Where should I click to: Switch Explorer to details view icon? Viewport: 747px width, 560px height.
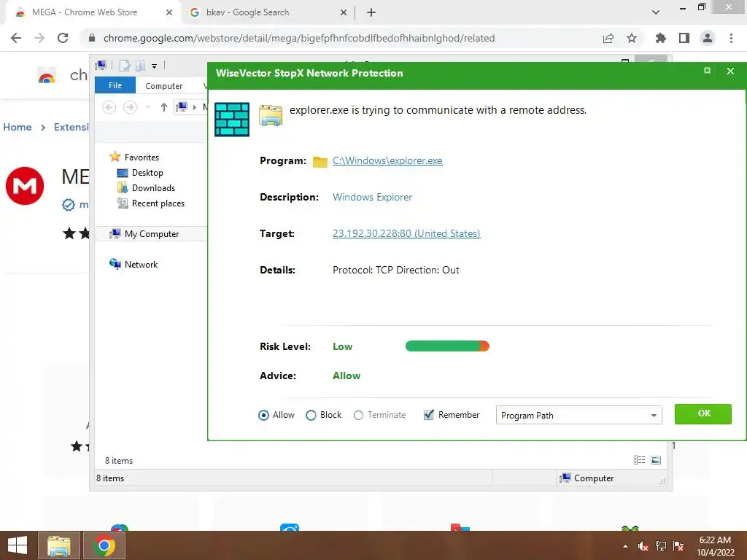click(639, 460)
